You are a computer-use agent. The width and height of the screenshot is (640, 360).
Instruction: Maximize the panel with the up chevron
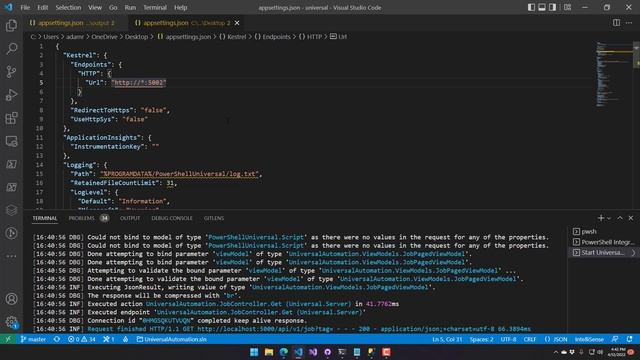coord(620,218)
